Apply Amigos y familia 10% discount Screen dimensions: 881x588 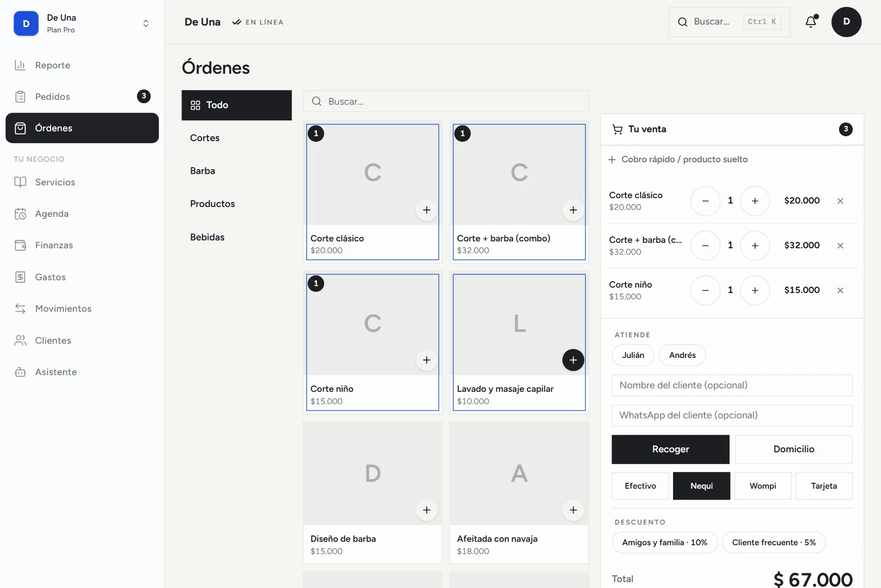pyautogui.click(x=665, y=542)
